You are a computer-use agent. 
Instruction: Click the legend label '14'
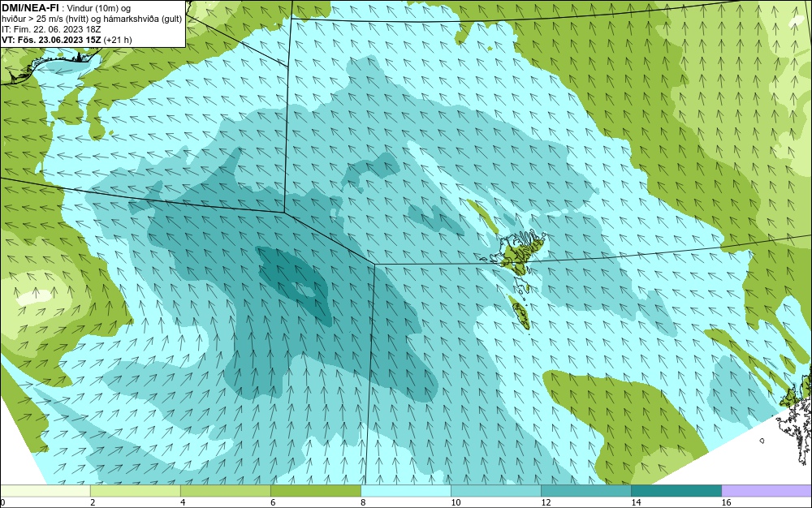pos(635,502)
